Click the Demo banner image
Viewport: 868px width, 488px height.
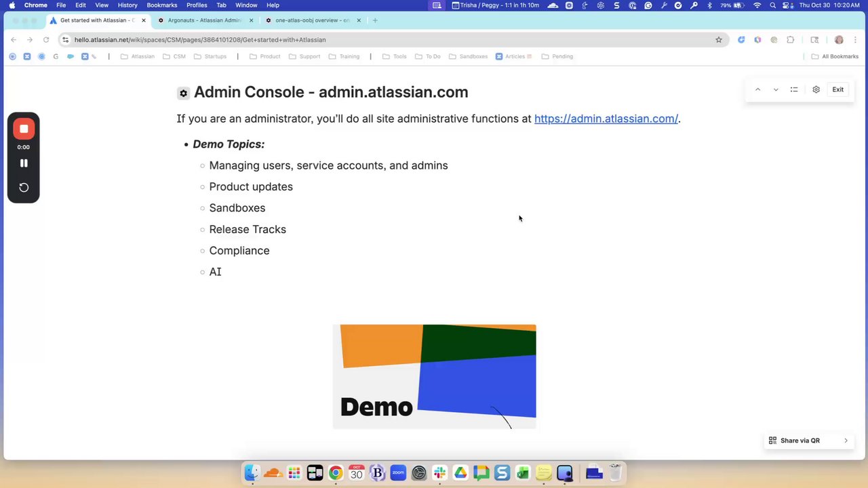coord(434,377)
